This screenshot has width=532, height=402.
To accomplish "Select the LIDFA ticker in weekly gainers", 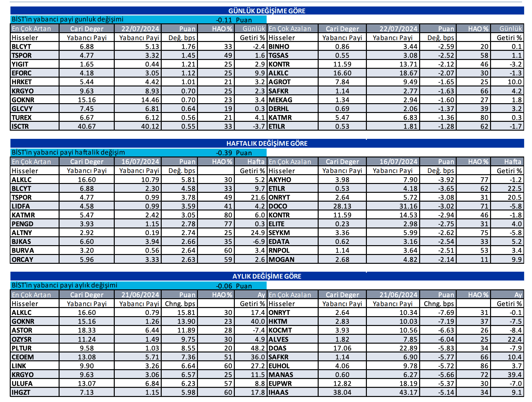I will 21,206.
